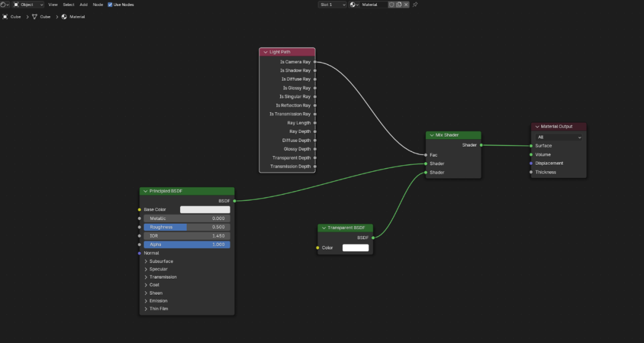Select the Light Path node header

pos(287,52)
